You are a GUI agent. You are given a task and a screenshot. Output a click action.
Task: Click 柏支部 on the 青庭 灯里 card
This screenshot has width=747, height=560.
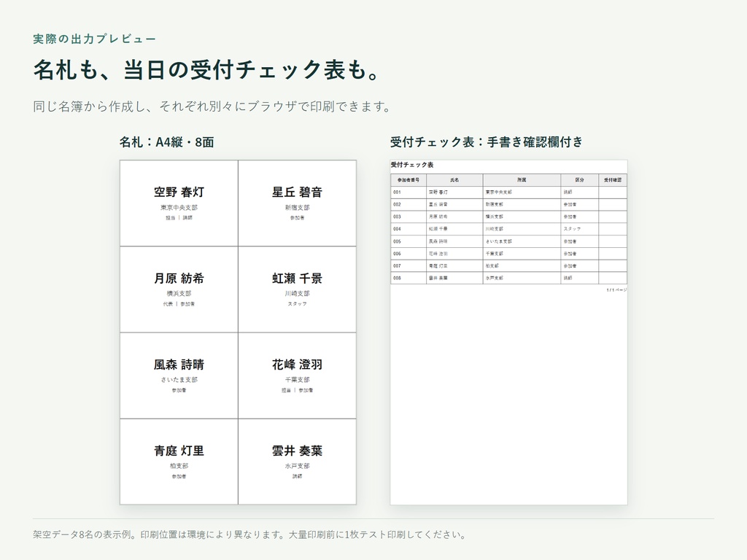(x=179, y=466)
